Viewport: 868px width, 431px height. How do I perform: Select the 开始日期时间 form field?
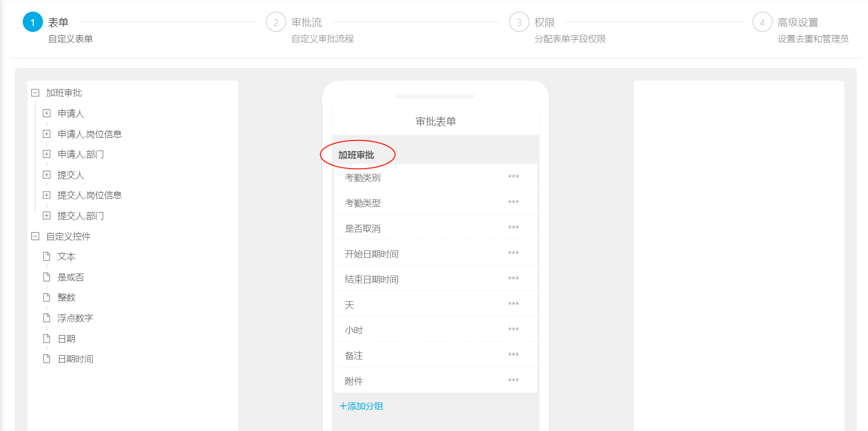436,253
